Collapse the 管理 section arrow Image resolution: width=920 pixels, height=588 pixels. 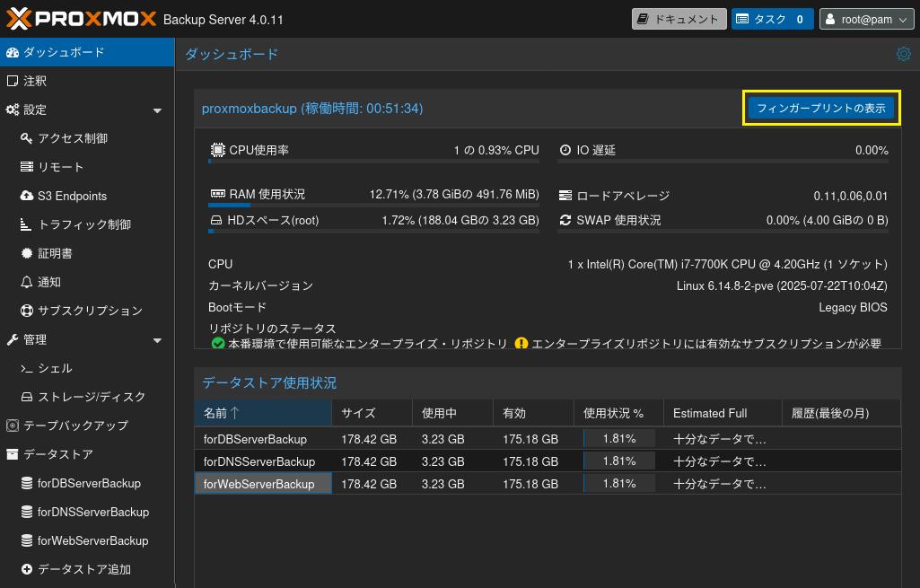tap(157, 340)
